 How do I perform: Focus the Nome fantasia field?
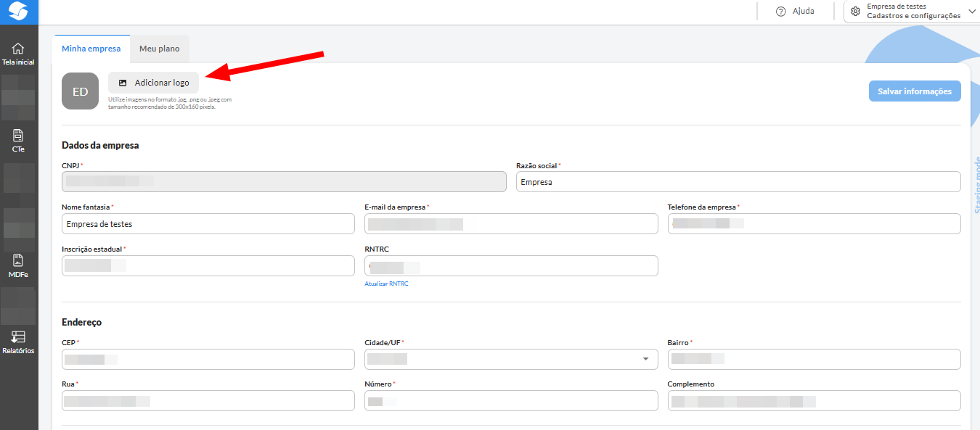(208, 224)
